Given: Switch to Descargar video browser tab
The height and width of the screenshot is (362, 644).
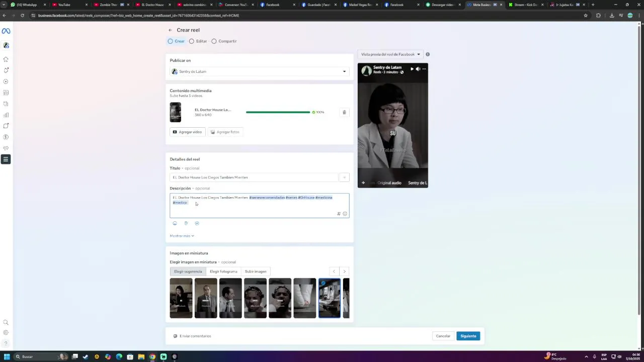Looking at the screenshot, I should tap(443, 5).
